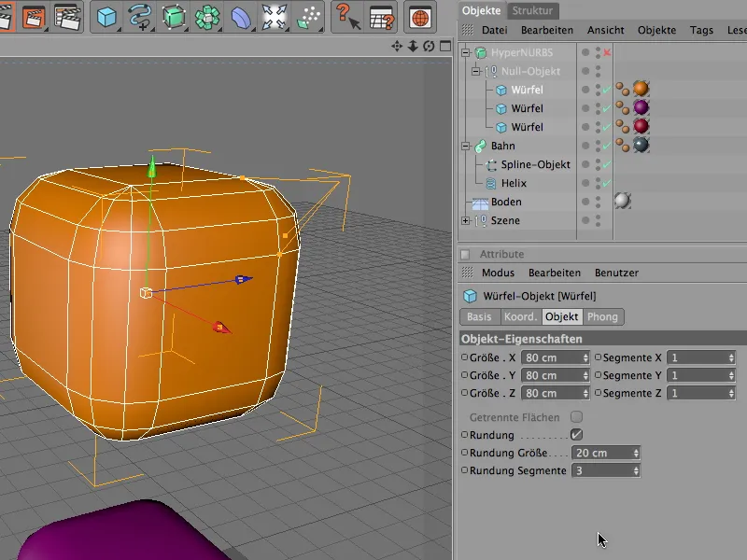Toggle visibility dots of Boden

click(x=598, y=202)
